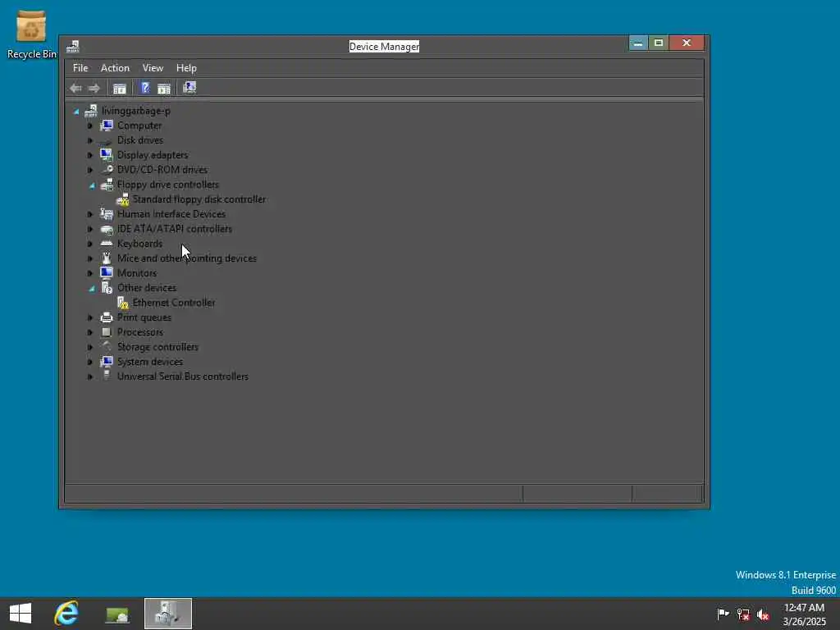Viewport: 840px width, 630px height.
Task: Click the Back arrow toolbar icon
Action: point(75,89)
